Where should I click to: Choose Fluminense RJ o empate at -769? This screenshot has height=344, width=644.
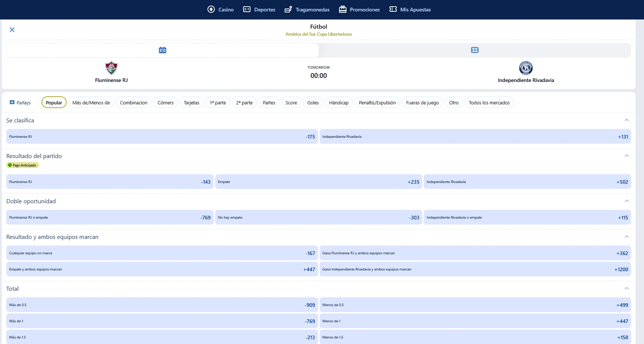tap(110, 217)
